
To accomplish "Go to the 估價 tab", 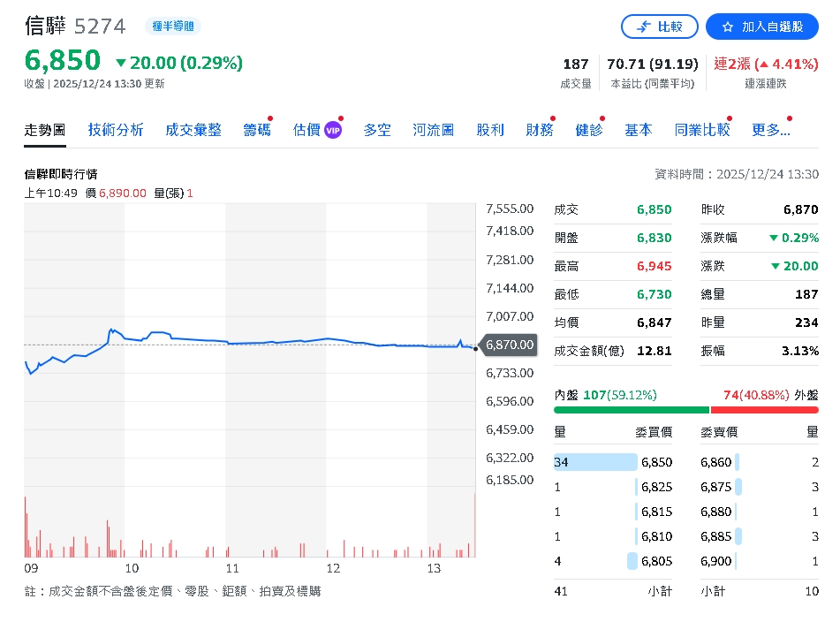I will 306,130.
